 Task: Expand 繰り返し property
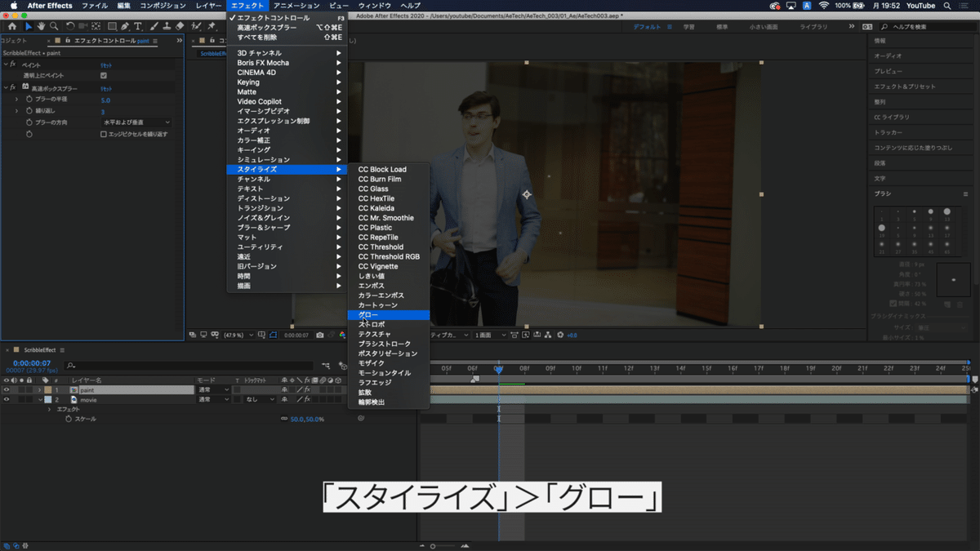click(16, 111)
